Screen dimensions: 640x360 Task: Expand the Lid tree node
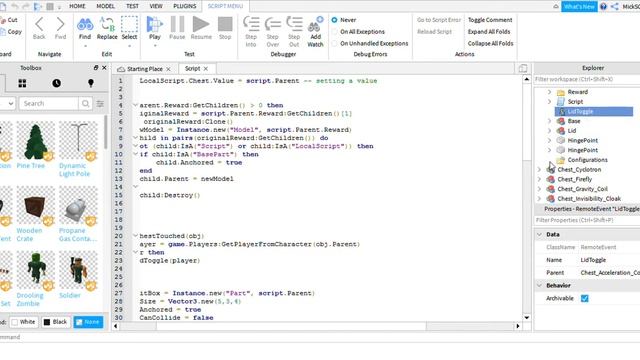coord(549,131)
